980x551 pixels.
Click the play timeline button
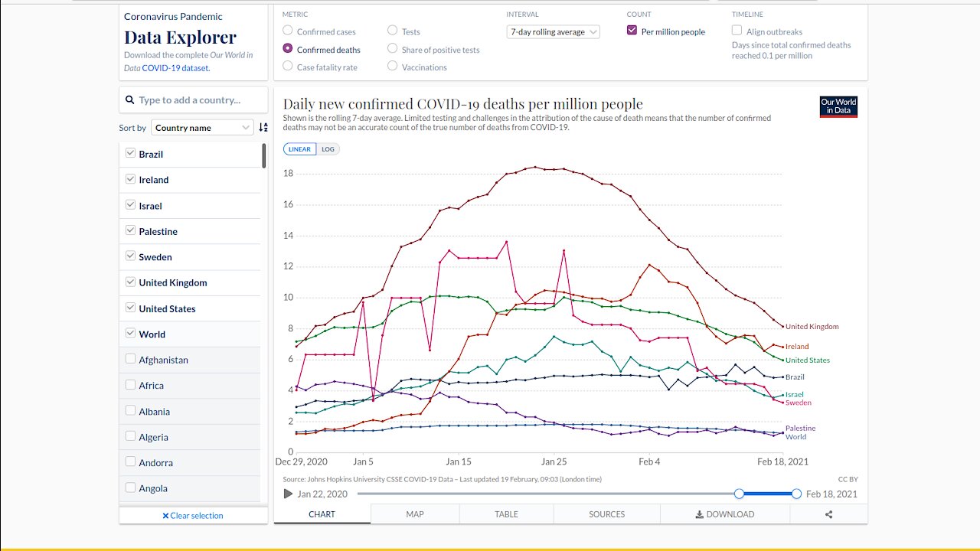(x=288, y=494)
